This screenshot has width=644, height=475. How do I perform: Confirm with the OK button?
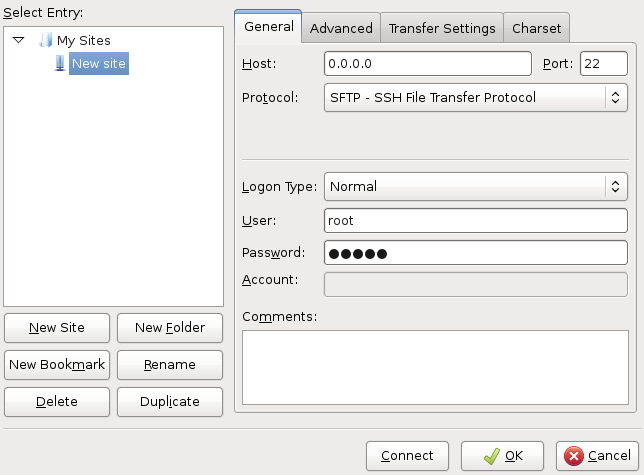[x=502, y=456]
